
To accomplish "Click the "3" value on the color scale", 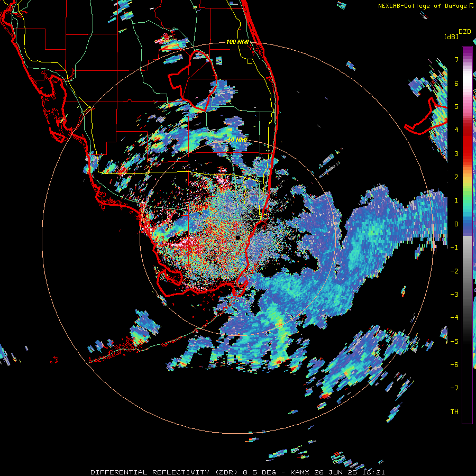I will tap(456, 153).
